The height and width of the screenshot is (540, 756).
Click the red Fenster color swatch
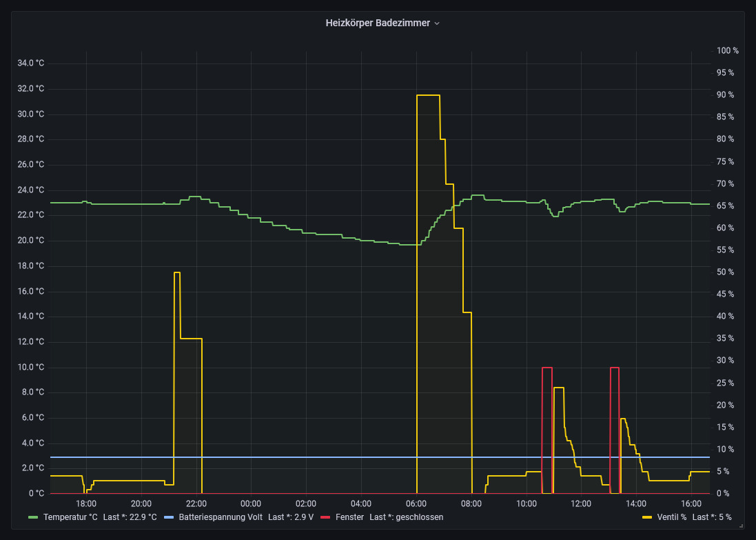(x=325, y=517)
